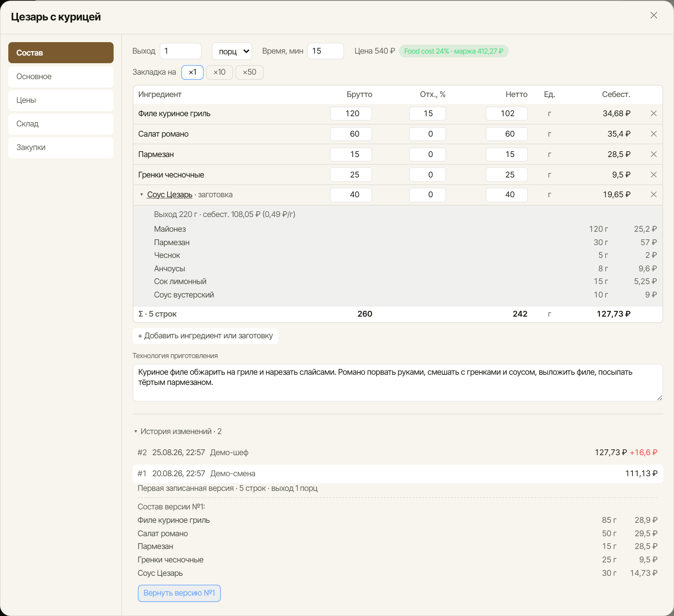Delete Гренки чесночные row with X
The image size is (674, 616).
[653, 175]
